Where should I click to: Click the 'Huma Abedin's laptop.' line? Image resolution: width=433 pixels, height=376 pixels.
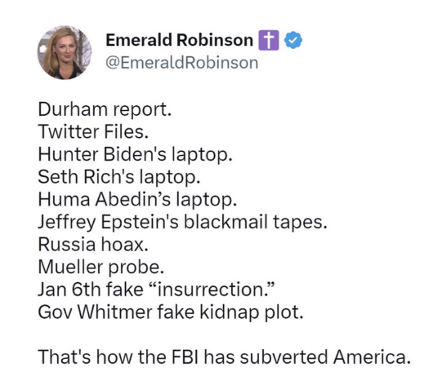tap(137, 199)
